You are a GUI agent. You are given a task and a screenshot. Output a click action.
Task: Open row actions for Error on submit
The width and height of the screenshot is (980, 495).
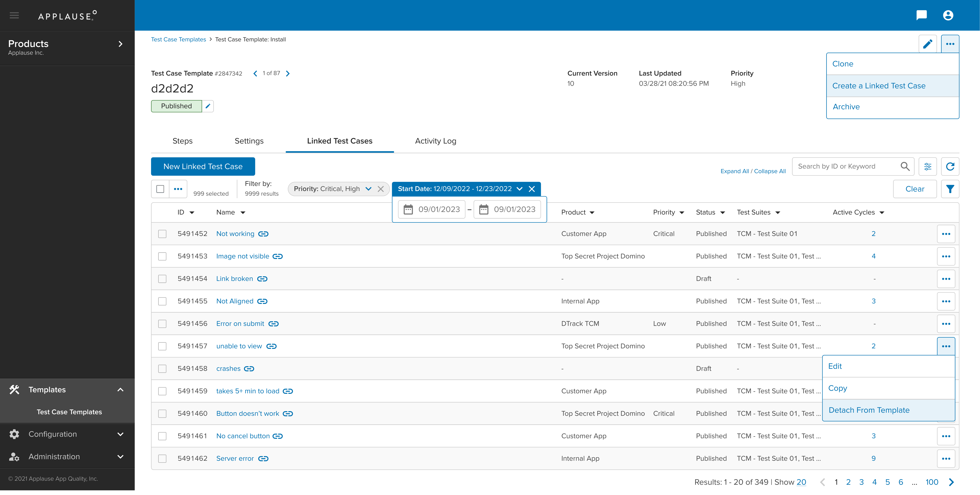[946, 324]
